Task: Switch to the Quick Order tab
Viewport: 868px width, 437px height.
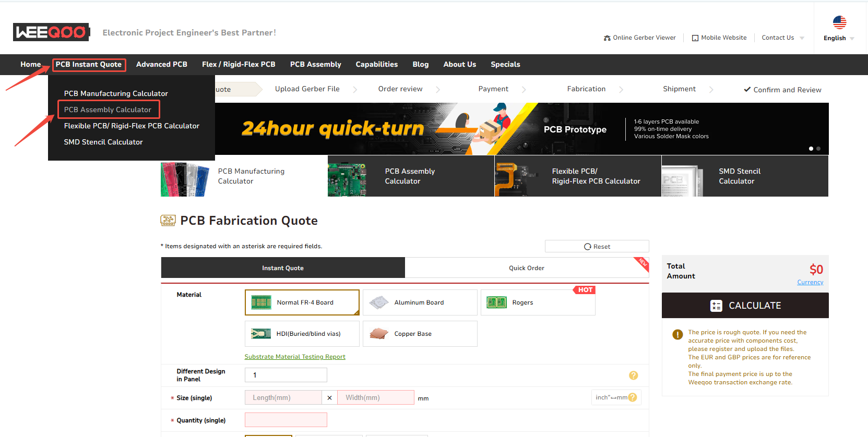Action: point(526,268)
